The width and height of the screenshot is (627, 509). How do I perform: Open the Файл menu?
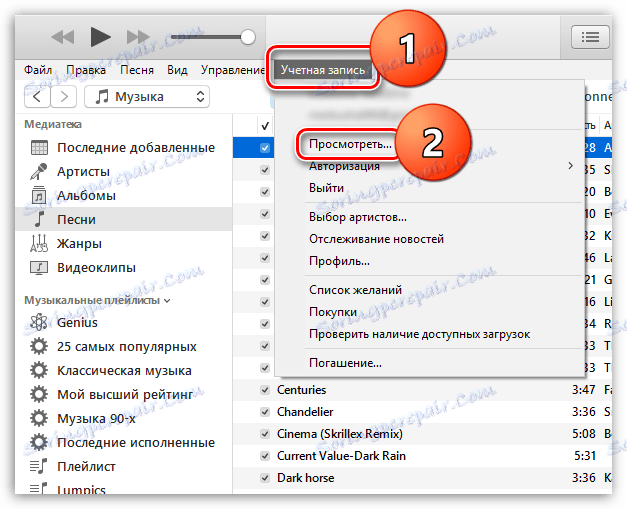(x=38, y=70)
